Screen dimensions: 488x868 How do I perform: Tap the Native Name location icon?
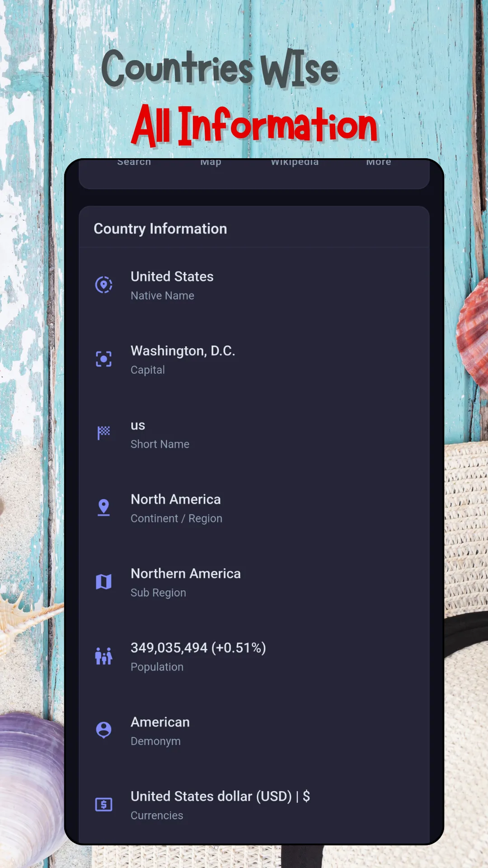pos(104,285)
